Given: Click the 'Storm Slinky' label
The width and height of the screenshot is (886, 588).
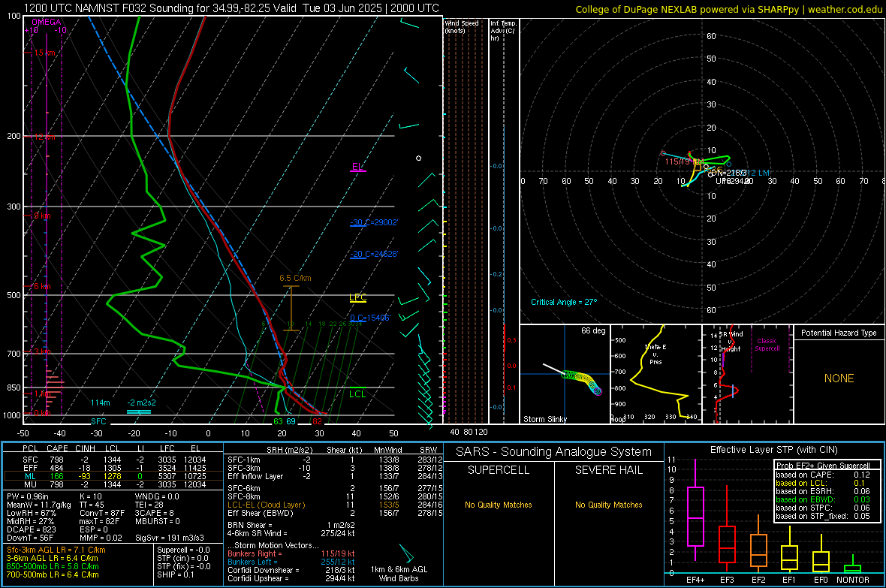Looking at the screenshot, I should 544,419.
